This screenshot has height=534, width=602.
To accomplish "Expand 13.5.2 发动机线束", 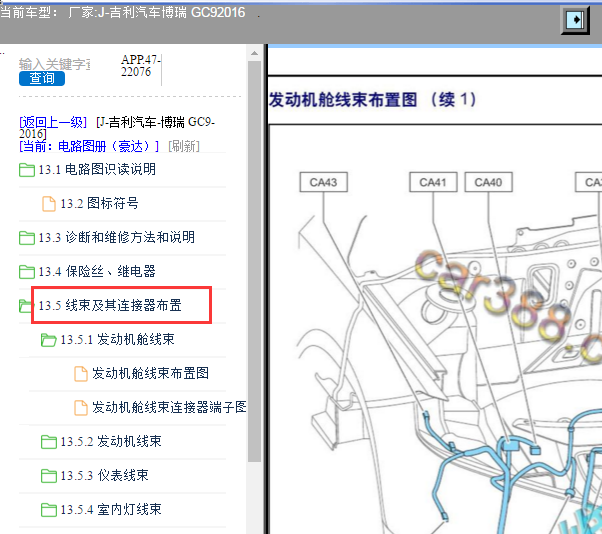I will [111, 441].
